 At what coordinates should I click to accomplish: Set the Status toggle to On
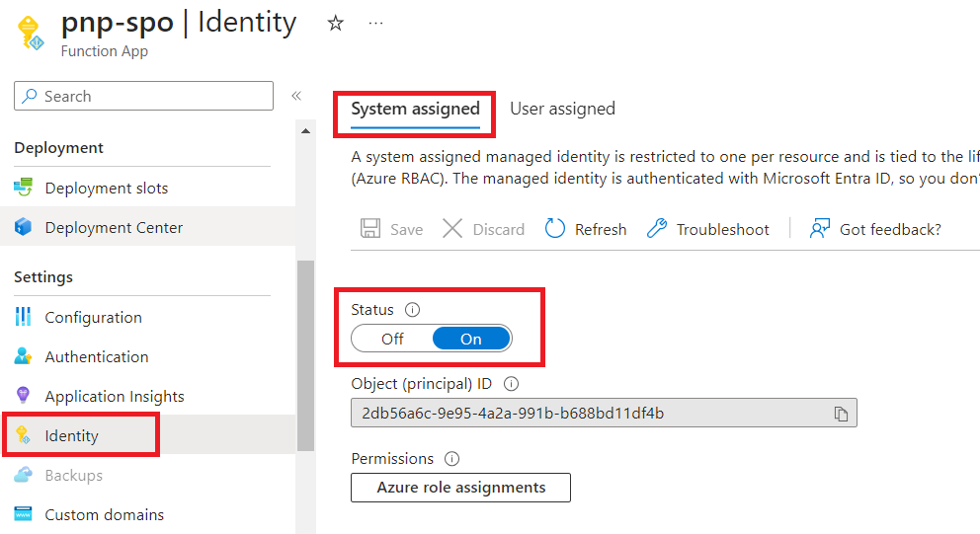click(471, 339)
